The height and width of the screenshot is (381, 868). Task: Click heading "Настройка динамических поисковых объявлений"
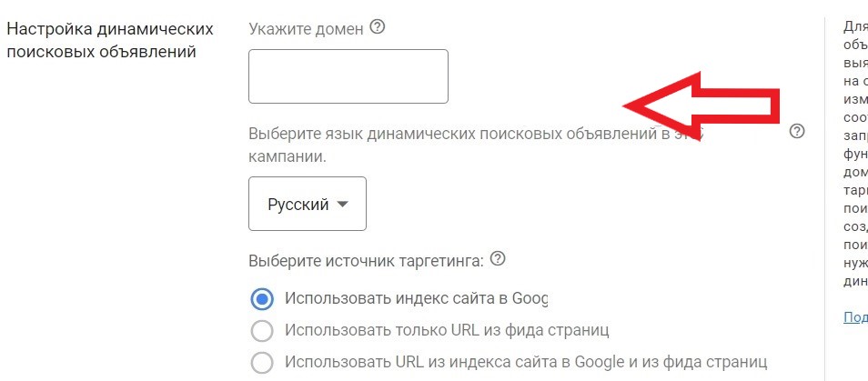click(109, 40)
